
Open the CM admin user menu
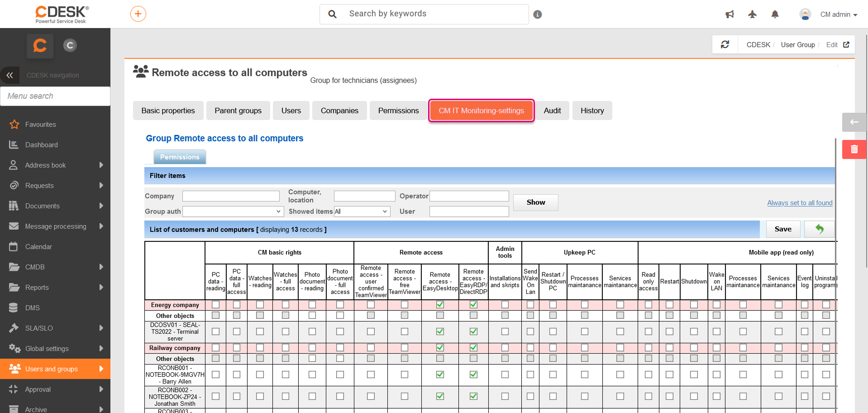coord(838,14)
